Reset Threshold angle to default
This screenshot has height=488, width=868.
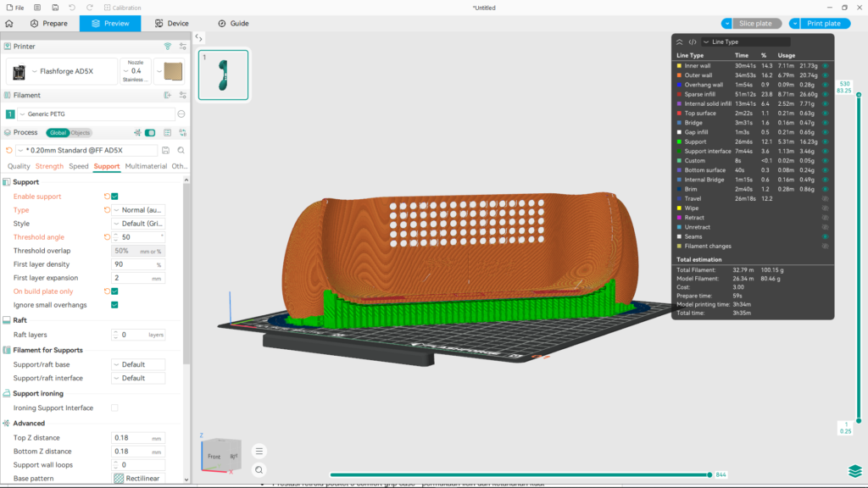click(107, 237)
